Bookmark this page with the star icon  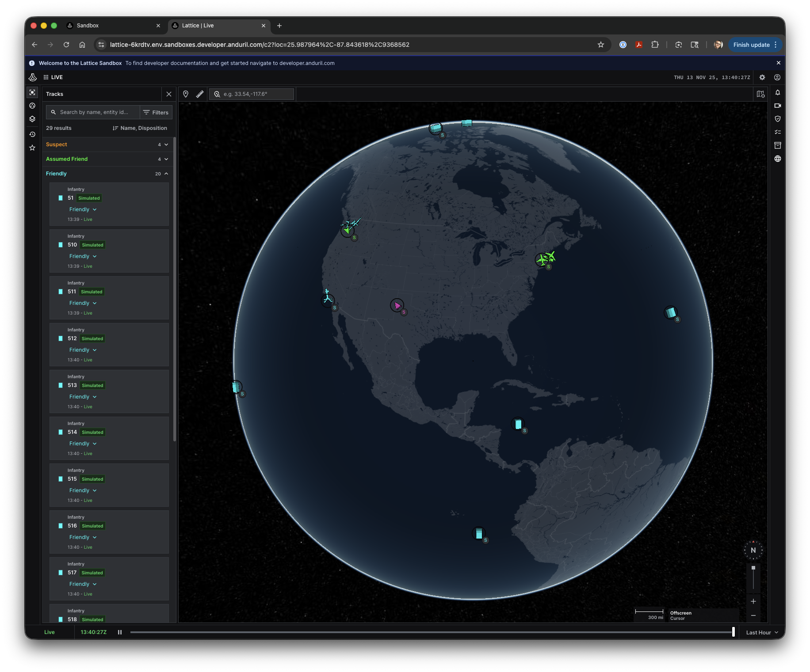point(601,45)
